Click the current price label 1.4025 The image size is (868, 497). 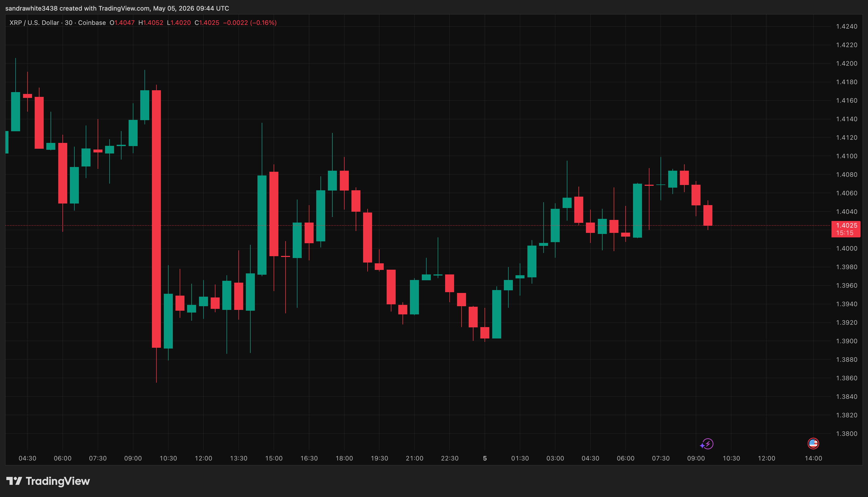[846, 225]
